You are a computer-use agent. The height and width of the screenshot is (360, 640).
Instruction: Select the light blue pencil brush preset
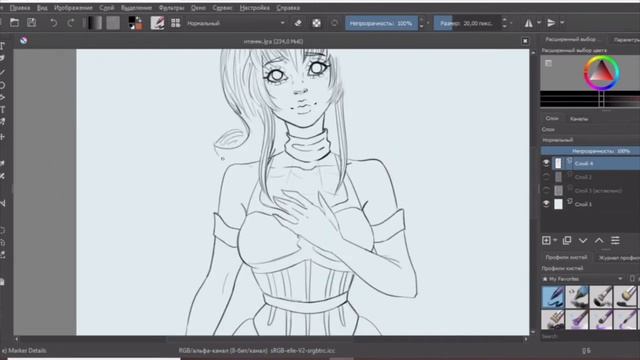coord(577,296)
